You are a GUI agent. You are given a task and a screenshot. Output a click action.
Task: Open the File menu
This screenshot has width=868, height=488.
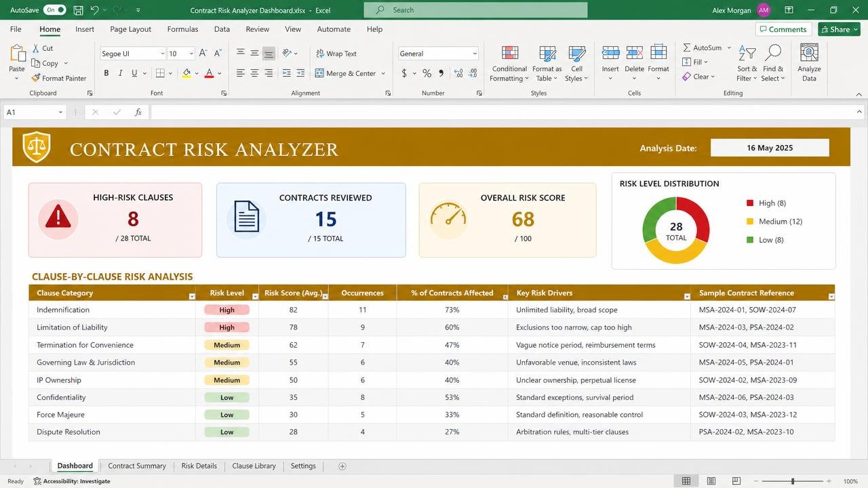(16, 29)
